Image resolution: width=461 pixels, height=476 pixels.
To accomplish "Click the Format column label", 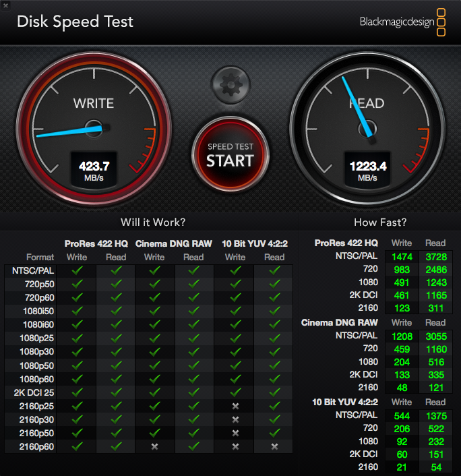I will coord(40,257).
